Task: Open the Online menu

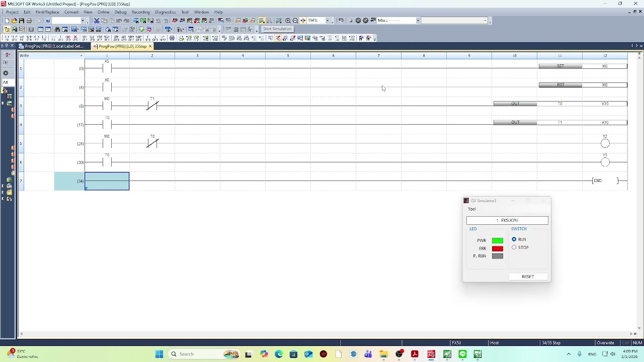Action: click(104, 12)
